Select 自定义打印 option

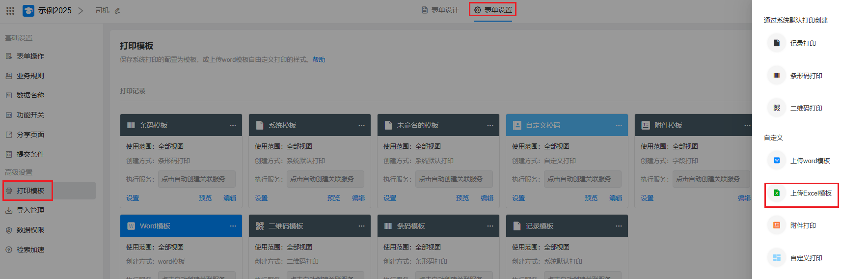point(806,258)
